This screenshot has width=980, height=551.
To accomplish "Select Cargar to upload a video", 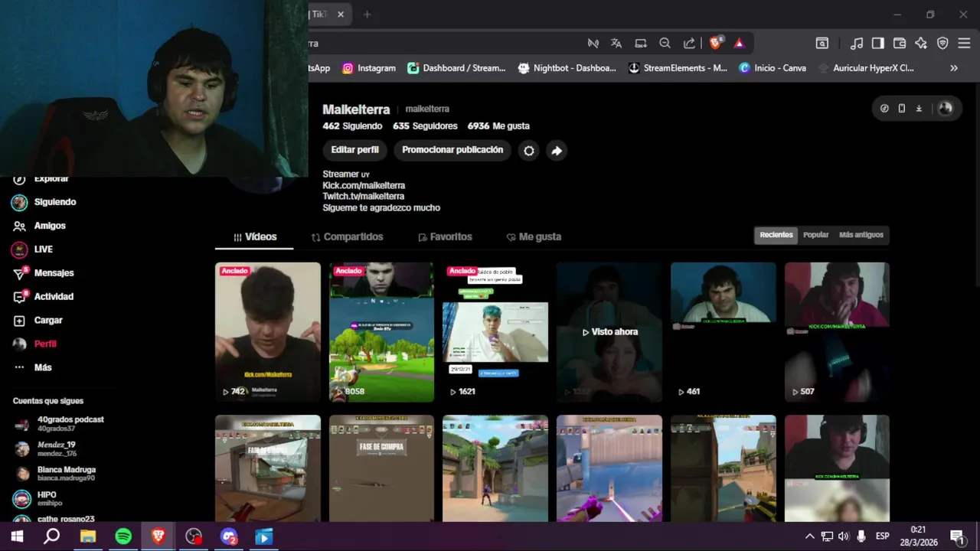I will pyautogui.click(x=38, y=321).
